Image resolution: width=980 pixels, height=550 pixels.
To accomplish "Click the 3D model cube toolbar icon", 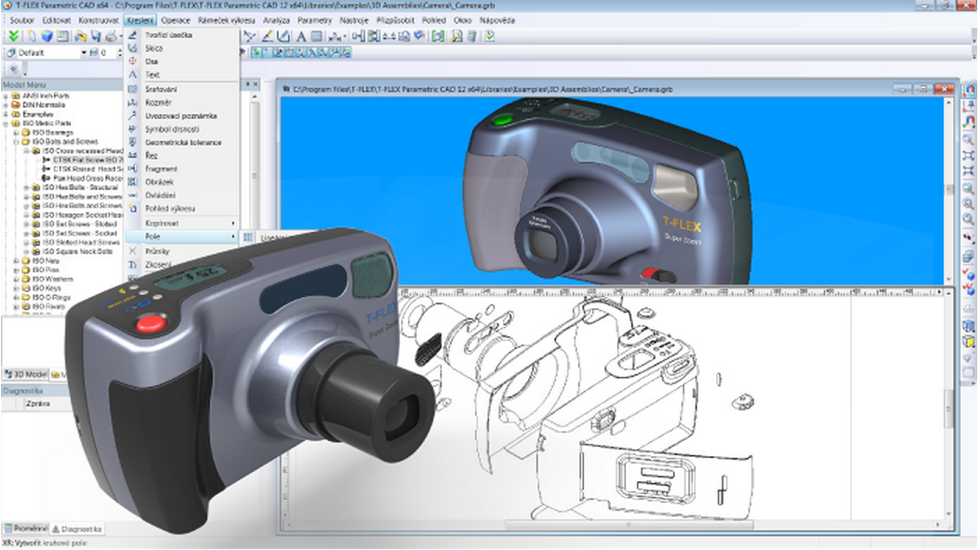I will coord(46,36).
